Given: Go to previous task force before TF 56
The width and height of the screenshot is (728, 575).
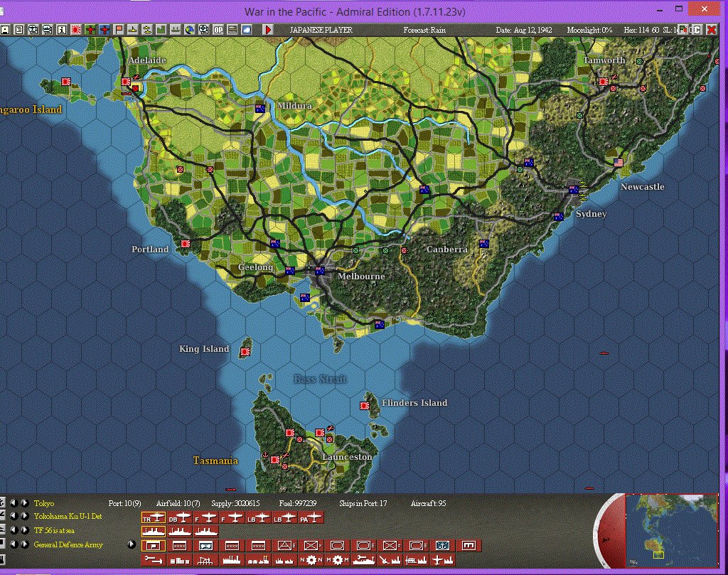Looking at the screenshot, I should point(14,530).
